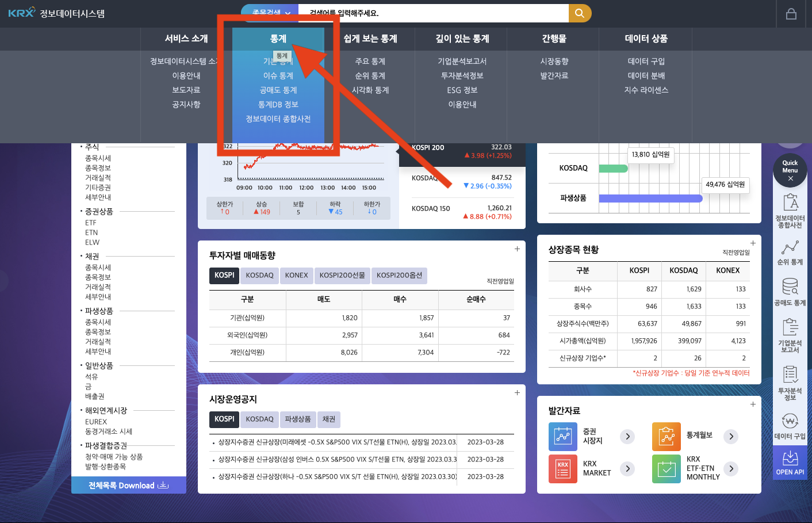Open 데이터 구입 quick menu icon
Viewport: 812px width, 523px height.
tap(790, 426)
